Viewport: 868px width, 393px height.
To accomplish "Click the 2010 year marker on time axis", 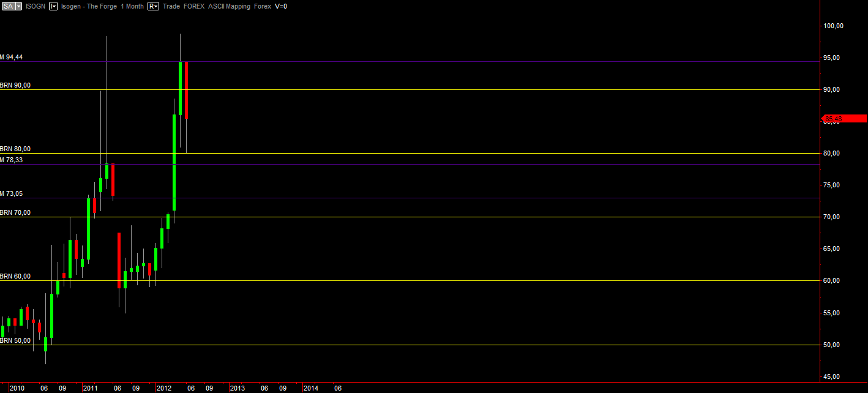I will point(17,388).
